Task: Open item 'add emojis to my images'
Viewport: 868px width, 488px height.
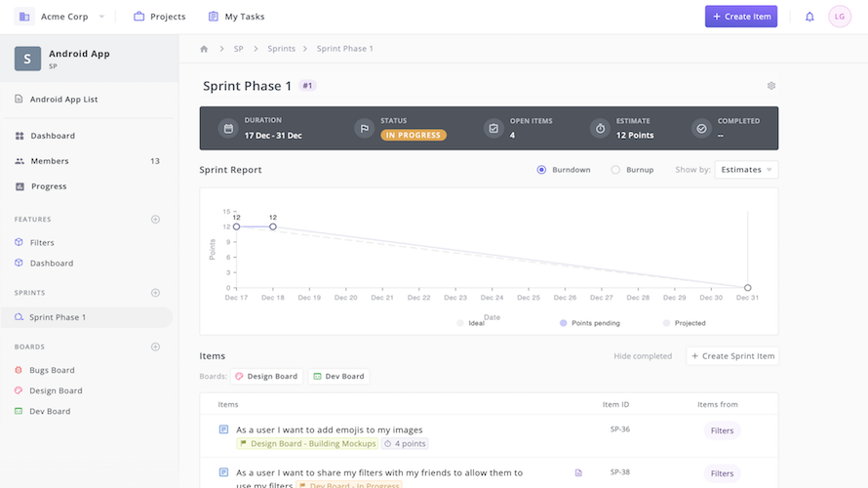Action: point(330,429)
